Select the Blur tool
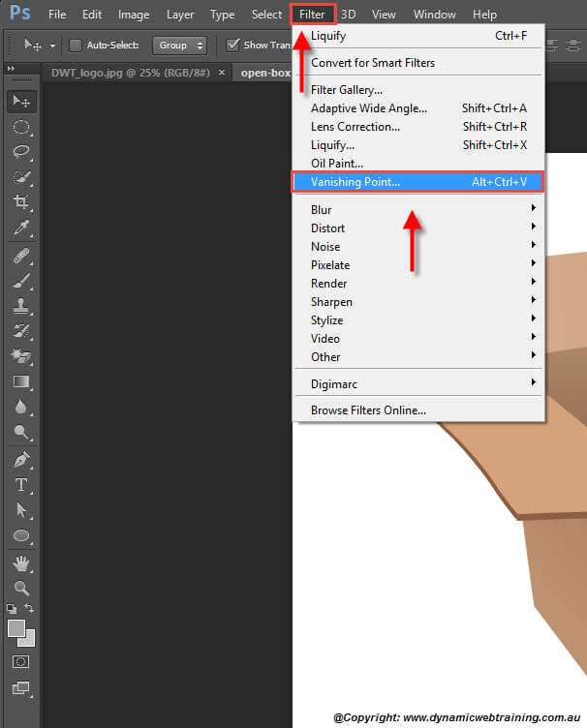The height and width of the screenshot is (728, 587). (21, 407)
